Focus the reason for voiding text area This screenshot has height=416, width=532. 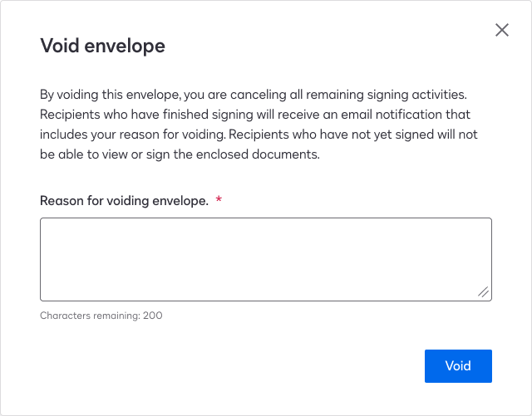point(265,259)
